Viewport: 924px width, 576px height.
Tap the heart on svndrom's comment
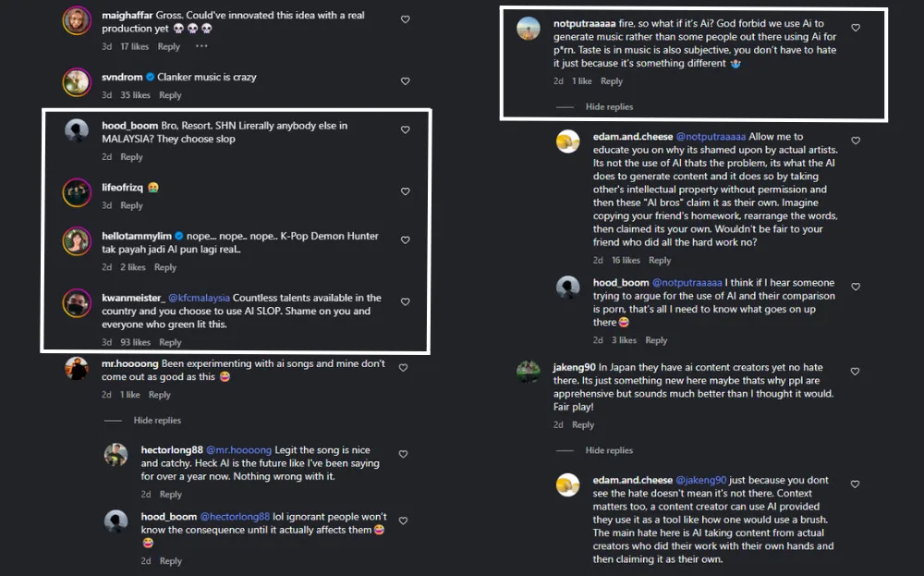(x=405, y=81)
